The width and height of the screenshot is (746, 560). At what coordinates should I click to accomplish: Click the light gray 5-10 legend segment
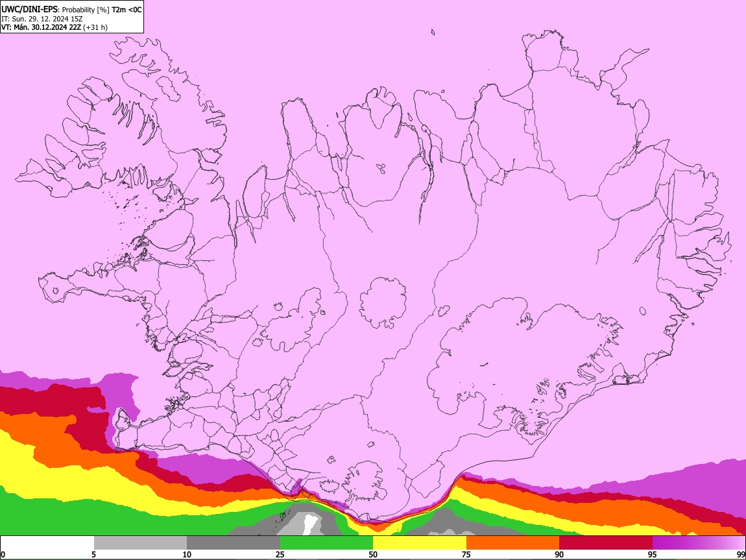click(140, 542)
